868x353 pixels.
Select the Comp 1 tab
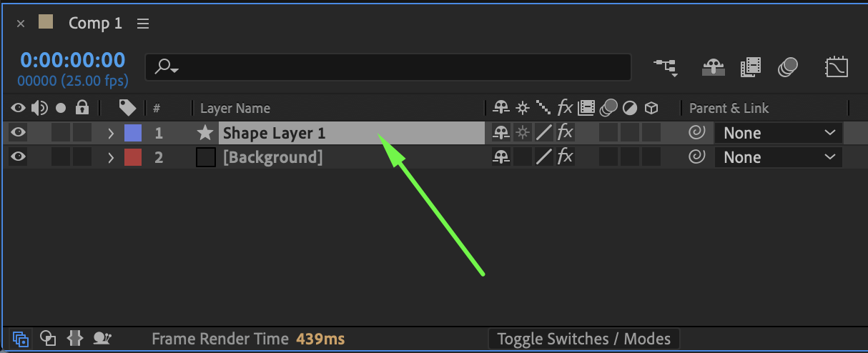tap(95, 24)
